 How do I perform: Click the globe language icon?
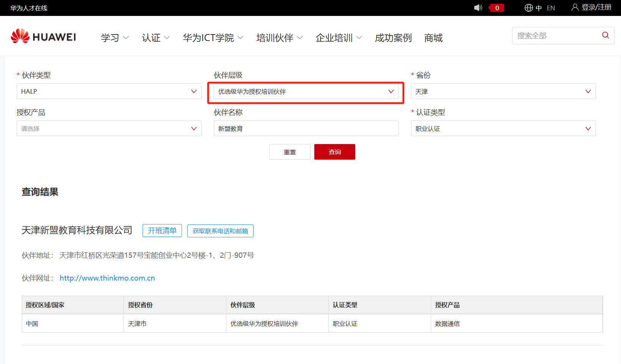pyautogui.click(x=528, y=8)
